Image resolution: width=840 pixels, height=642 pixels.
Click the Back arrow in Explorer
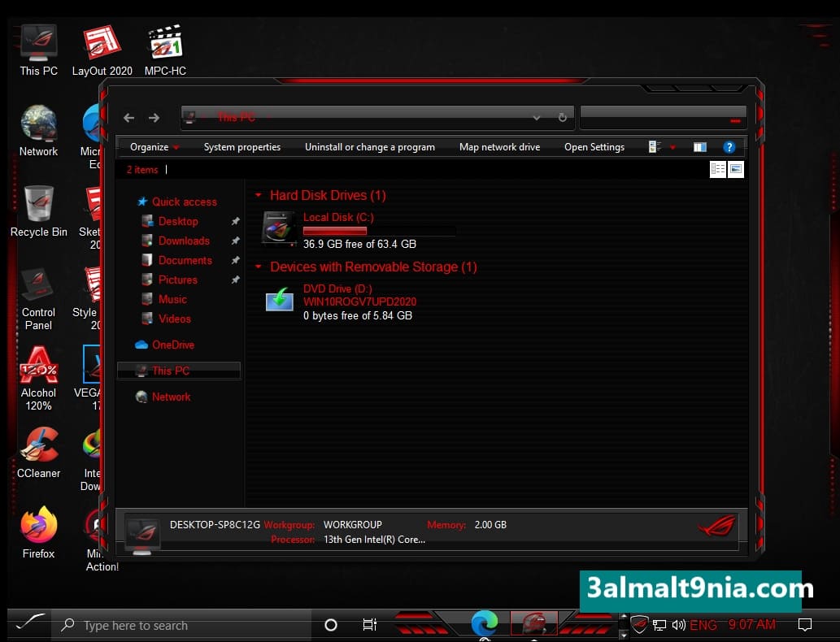tap(128, 118)
